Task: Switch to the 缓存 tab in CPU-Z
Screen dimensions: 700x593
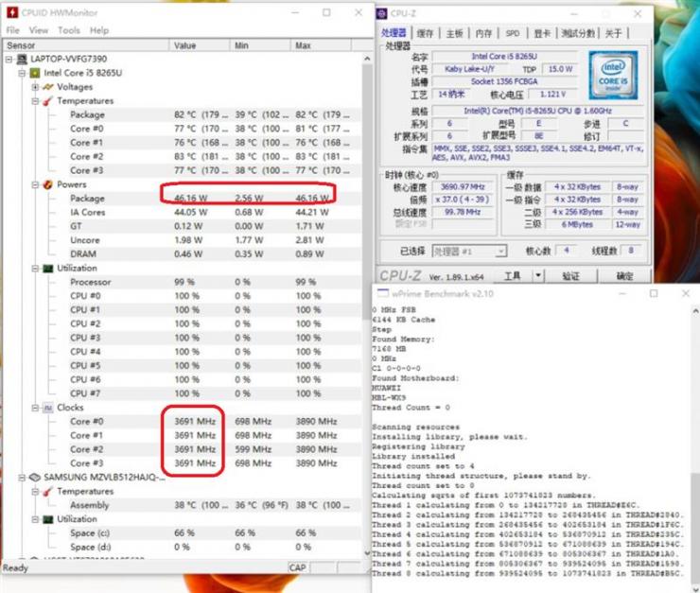Action: (425, 33)
